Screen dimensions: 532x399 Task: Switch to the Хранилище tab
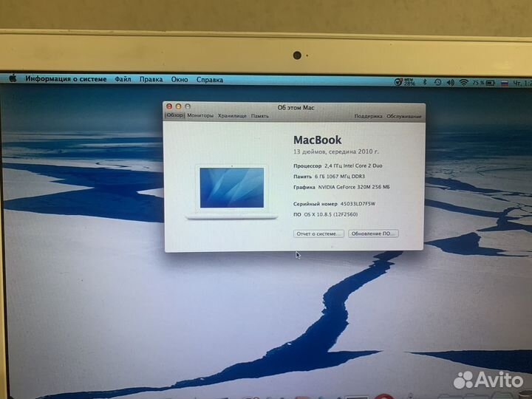tap(232, 116)
